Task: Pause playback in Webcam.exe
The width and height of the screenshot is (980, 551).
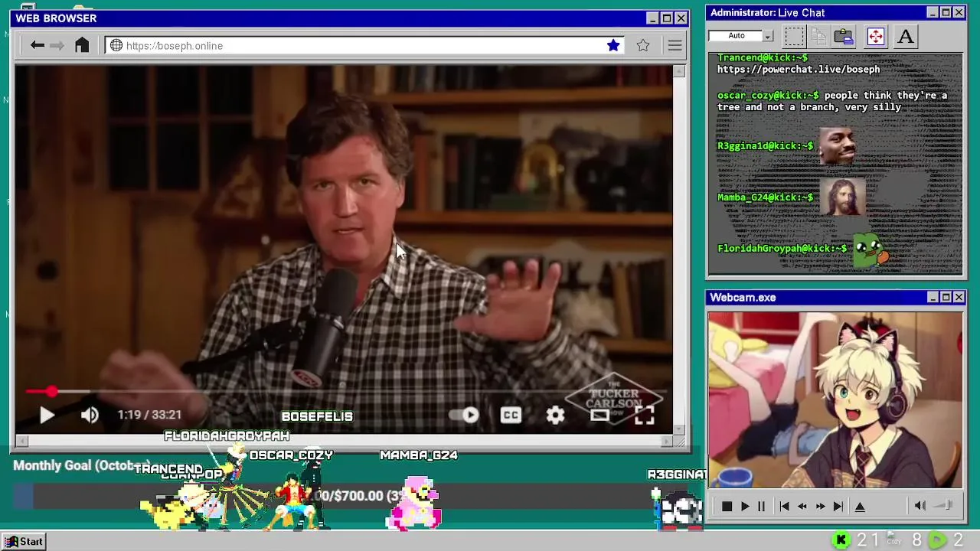Action: point(762,506)
